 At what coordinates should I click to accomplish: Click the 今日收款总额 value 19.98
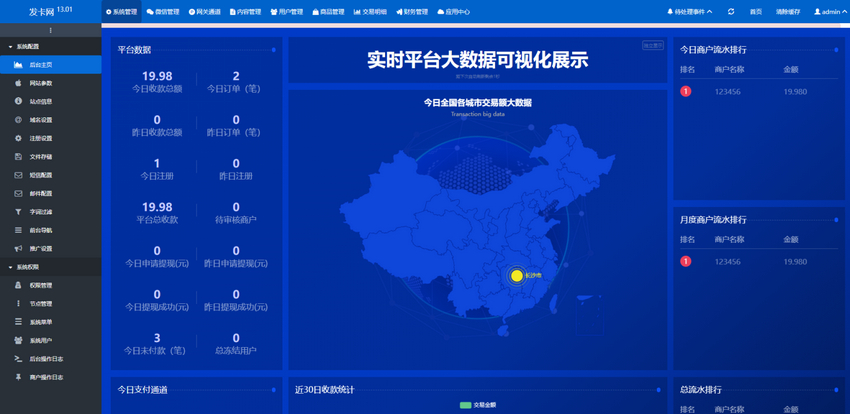157,76
